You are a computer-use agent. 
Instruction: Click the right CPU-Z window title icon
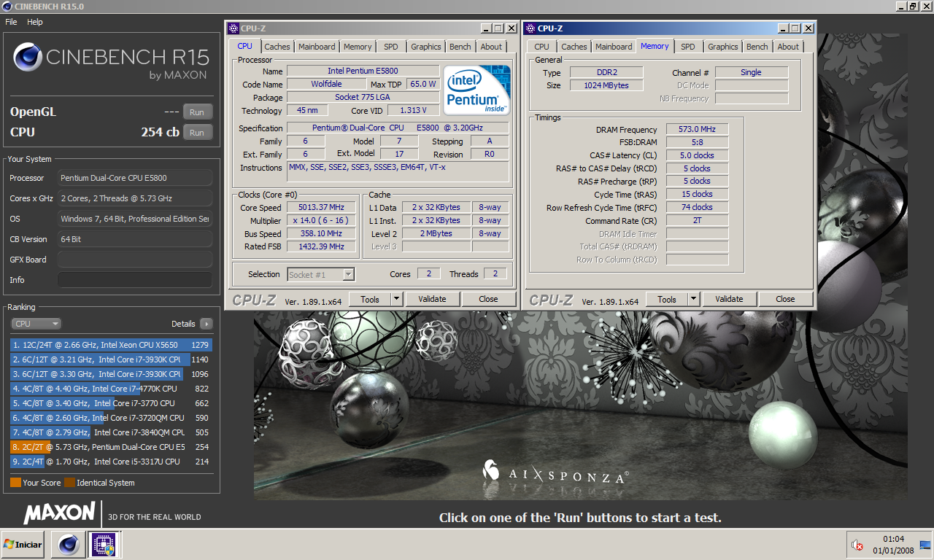pyautogui.click(x=530, y=28)
